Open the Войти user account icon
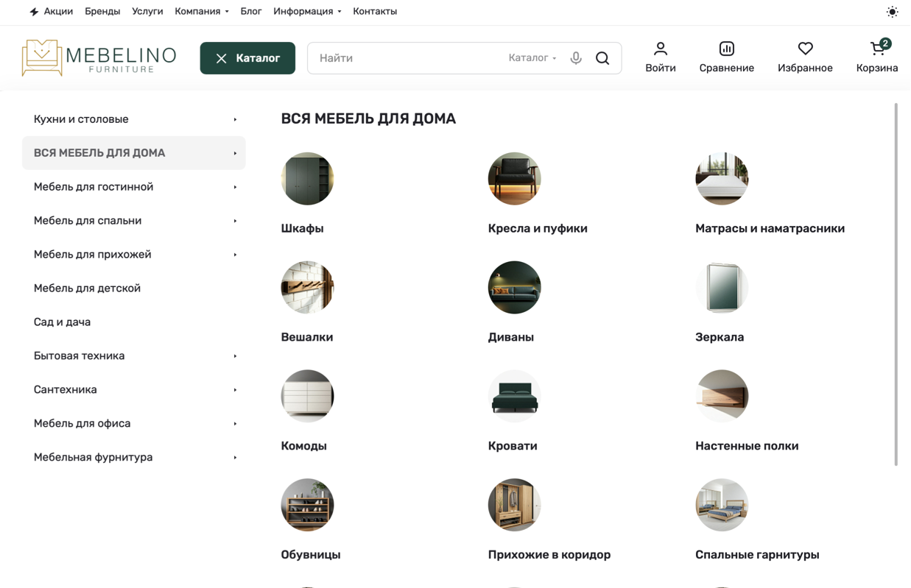The width and height of the screenshot is (911, 588). 661,49
